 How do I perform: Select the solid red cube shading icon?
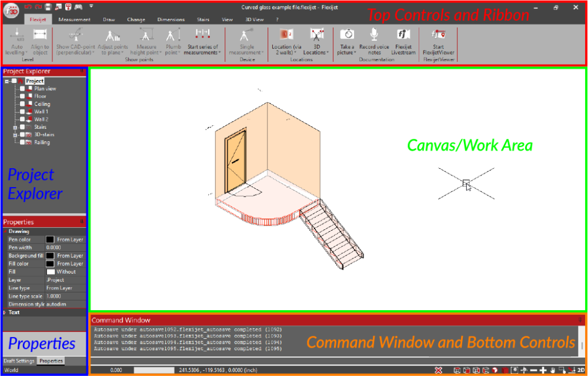[x=505, y=370]
